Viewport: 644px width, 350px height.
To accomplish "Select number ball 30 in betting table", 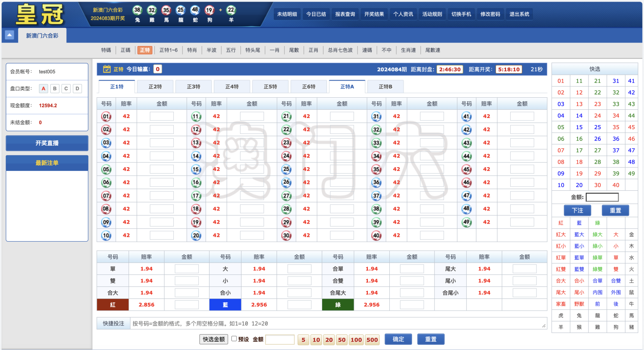I will (x=286, y=235).
